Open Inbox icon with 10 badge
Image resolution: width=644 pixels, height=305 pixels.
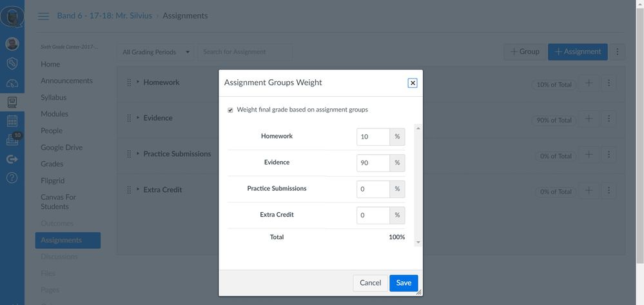click(12, 139)
